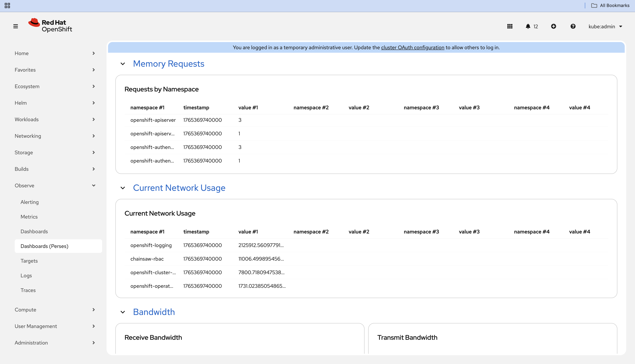Click the plus quick create icon

(x=553, y=26)
